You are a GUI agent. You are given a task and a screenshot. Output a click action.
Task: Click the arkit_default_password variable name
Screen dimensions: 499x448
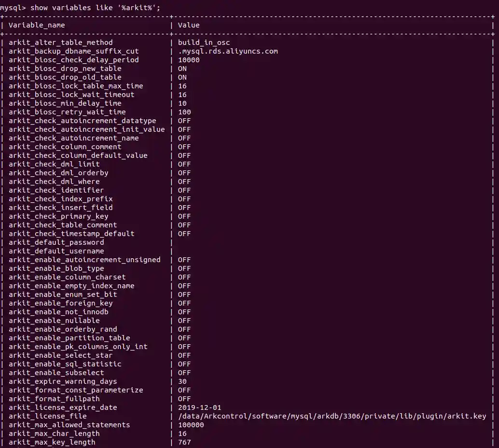click(x=56, y=242)
